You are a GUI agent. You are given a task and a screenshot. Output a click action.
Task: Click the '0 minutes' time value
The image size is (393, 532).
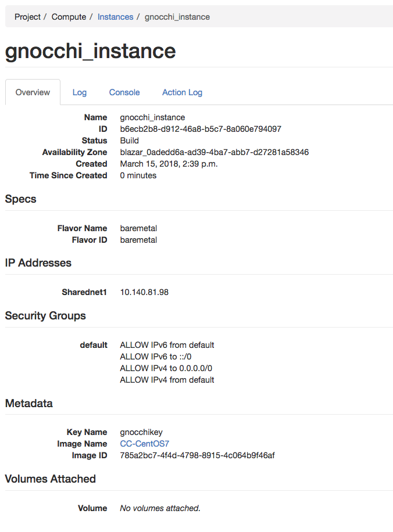pyautogui.click(x=138, y=175)
